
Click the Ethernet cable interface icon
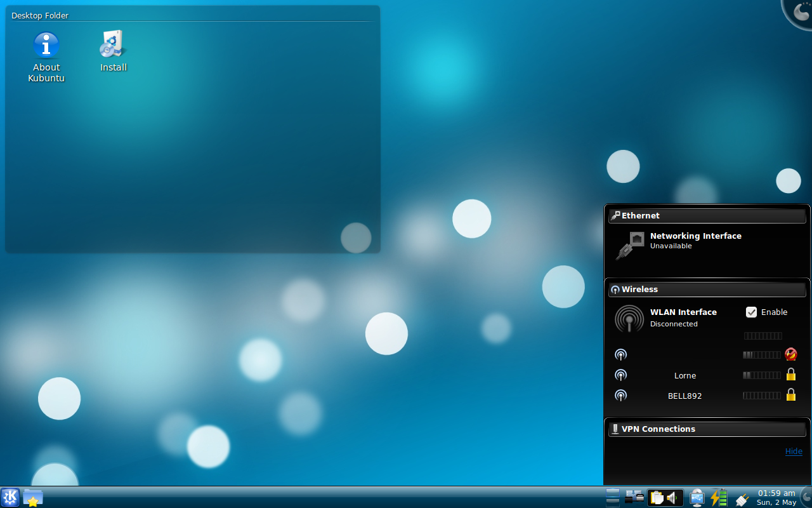pyautogui.click(x=630, y=246)
